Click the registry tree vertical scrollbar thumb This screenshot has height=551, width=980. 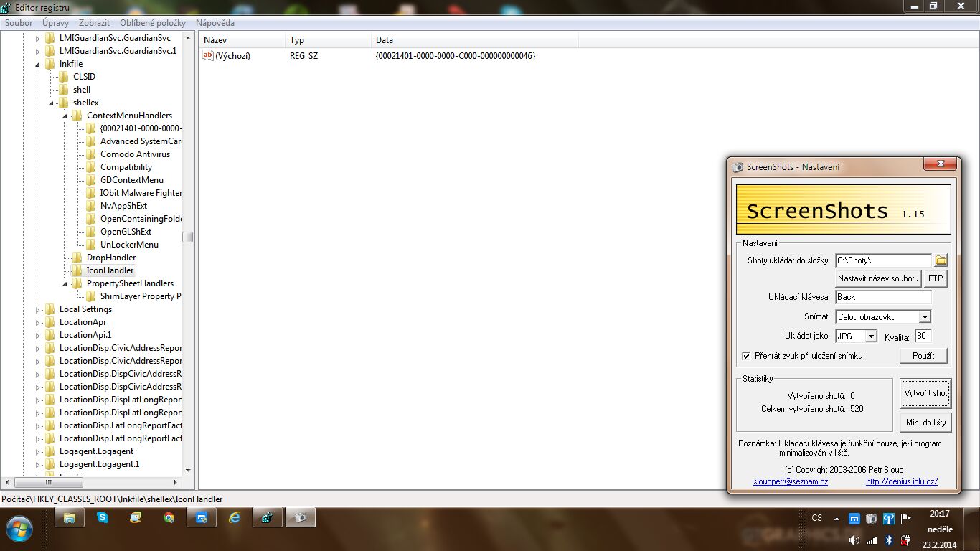(x=188, y=237)
